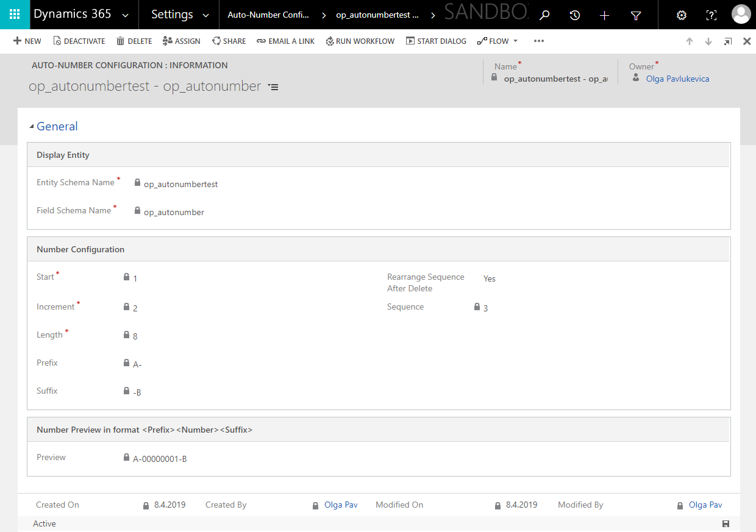This screenshot has height=532, width=756.
Task: Open the Olga Pavlukevica owner link
Action: (677, 79)
